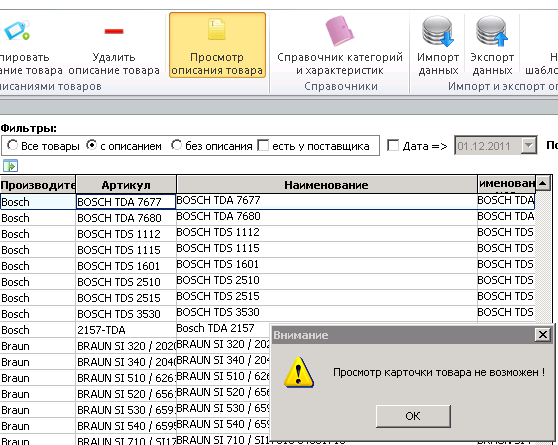The height and width of the screenshot is (445, 558).
Task: Select the с описанием radio button
Action: tap(91, 145)
